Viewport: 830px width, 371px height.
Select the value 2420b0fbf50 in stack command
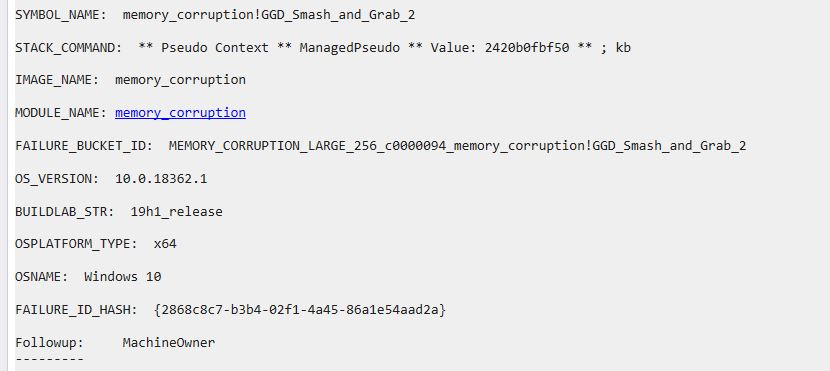[x=527, y=48]
